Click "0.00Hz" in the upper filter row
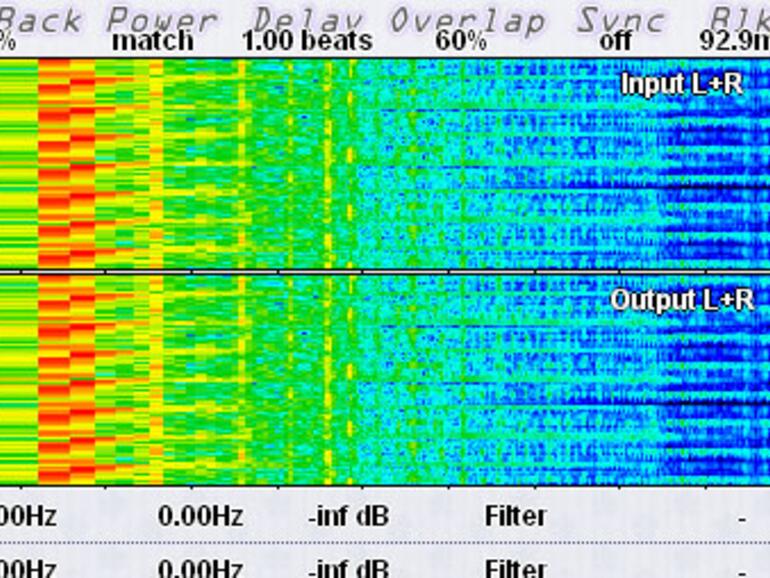The width and height of the screenshot is (770, 578). [x=200, y=516]
